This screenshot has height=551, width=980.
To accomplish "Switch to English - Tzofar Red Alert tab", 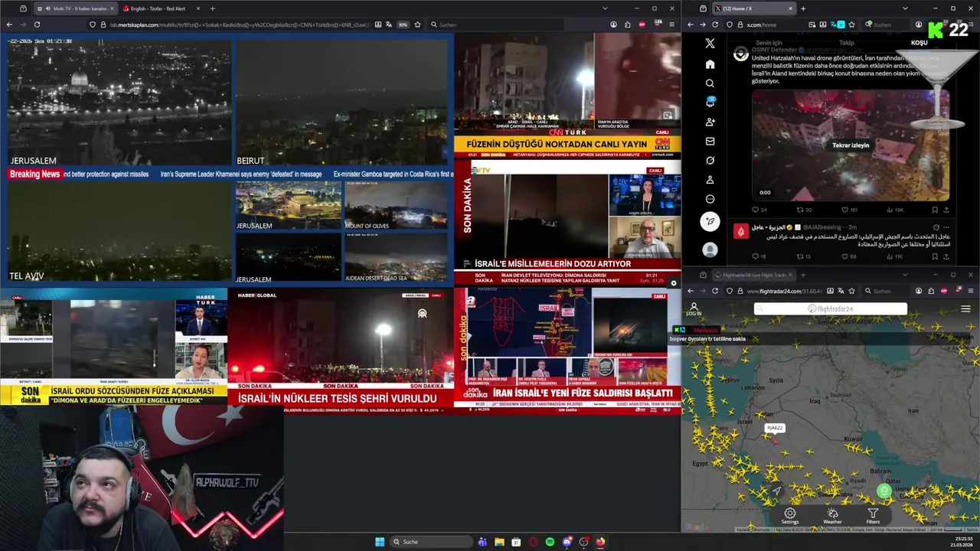I will tap(162, 8).
